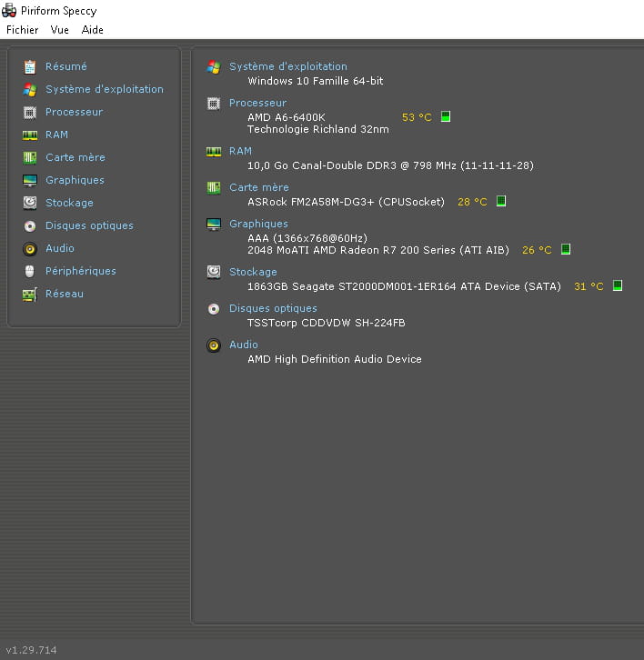
Task: Open Processeur heading in summary panel
Action: [x=257, y=103]
